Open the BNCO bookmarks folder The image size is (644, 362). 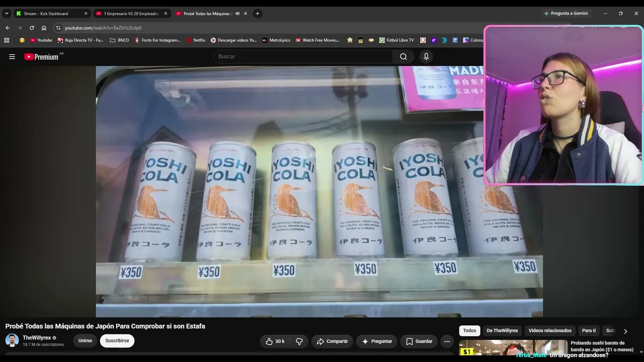[x=119, y=40]
